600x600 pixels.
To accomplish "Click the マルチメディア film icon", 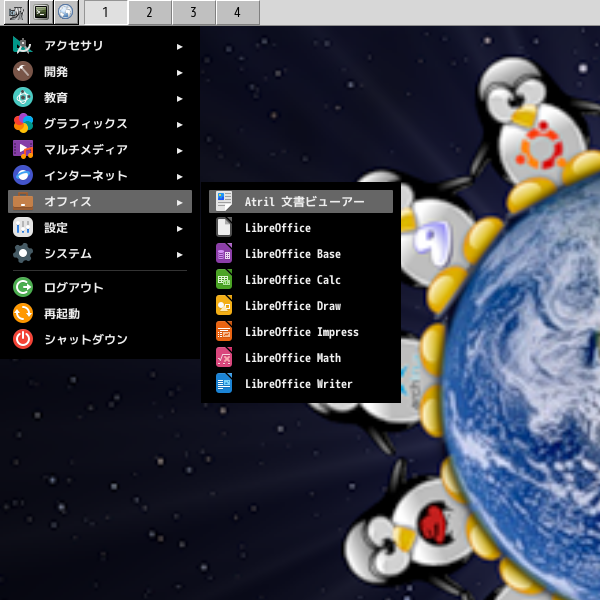I will (x=23, y=150).
